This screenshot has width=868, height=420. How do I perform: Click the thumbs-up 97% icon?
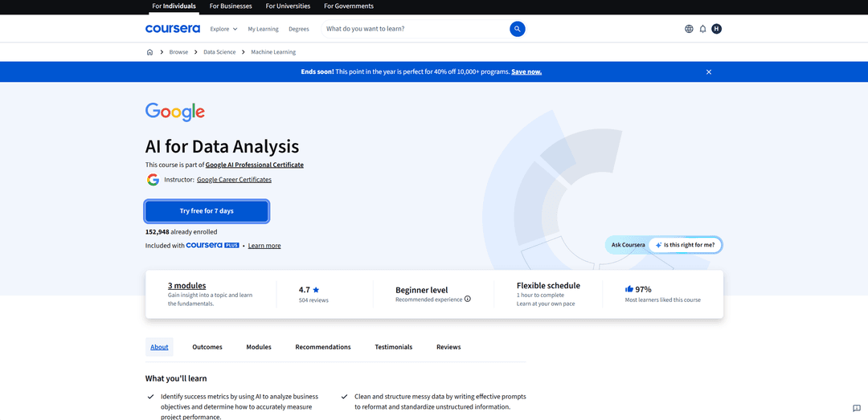pos(628,289)
